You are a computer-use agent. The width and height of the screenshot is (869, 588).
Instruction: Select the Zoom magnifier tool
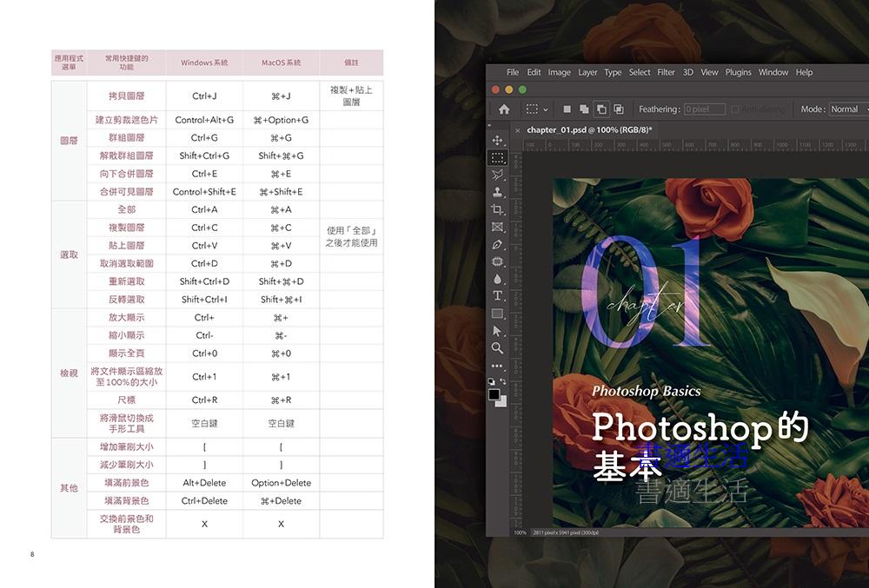(497, 347)
